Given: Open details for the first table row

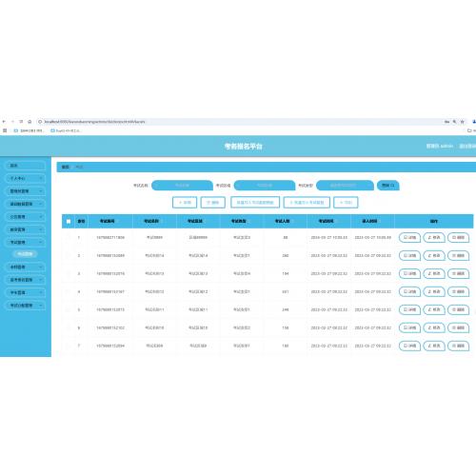Looking at the screenshot, I should [x=409, y=237].
